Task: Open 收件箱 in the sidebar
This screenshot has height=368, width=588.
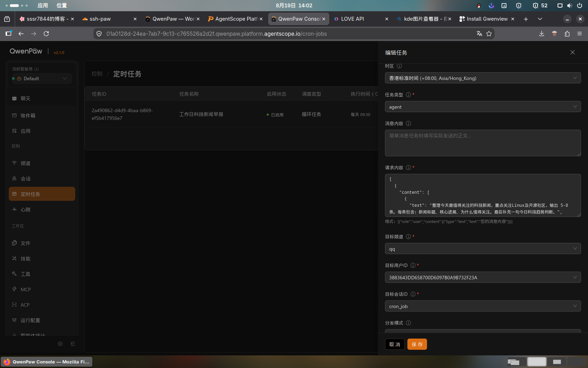Action: click(x=42, y=115)
